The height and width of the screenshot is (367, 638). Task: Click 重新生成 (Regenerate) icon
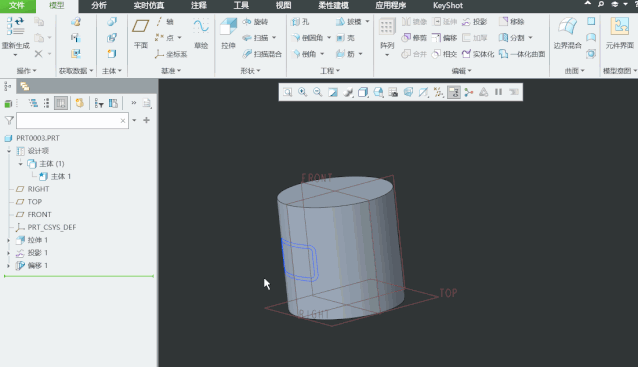[15, 26]
